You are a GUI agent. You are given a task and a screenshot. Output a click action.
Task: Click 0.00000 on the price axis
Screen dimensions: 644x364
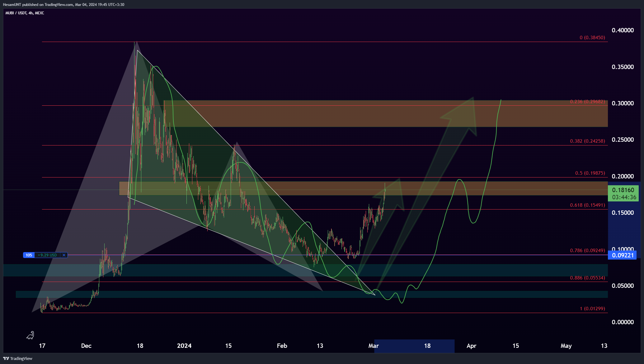tap(623, 322)
